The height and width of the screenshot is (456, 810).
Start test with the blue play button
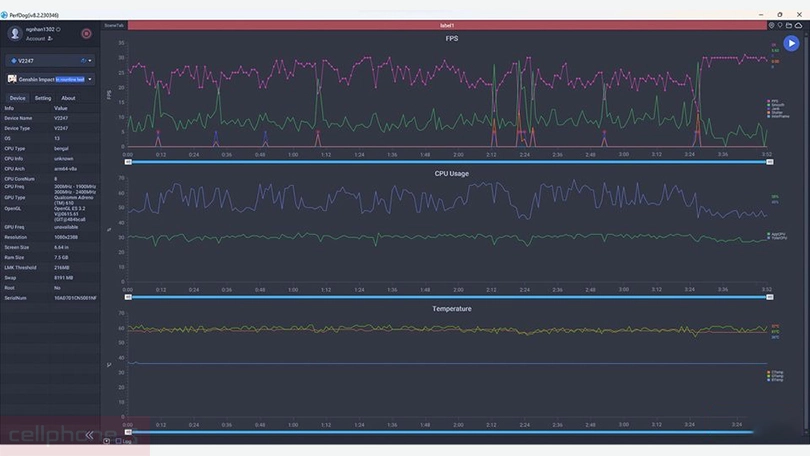[x=791, y=44]
